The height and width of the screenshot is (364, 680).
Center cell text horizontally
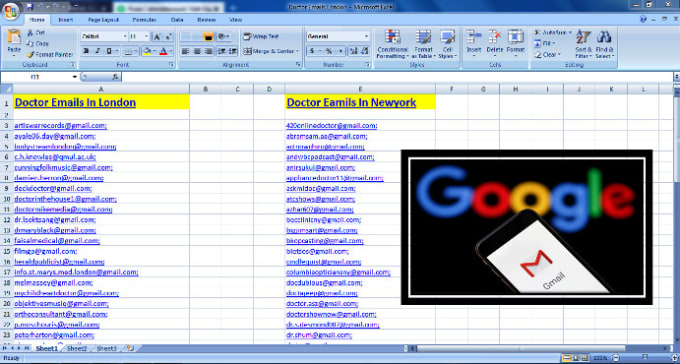[x=197, y=51]
